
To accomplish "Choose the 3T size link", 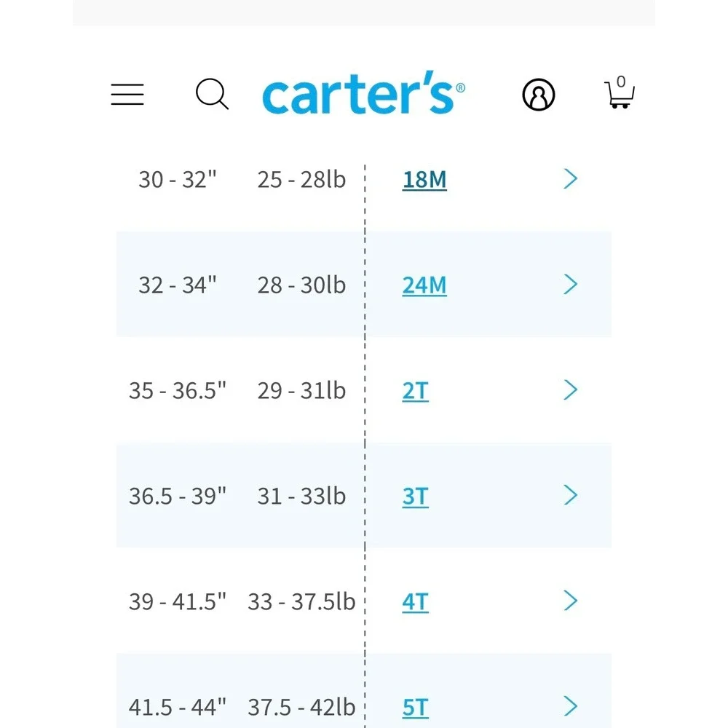I will pos(416,496).
